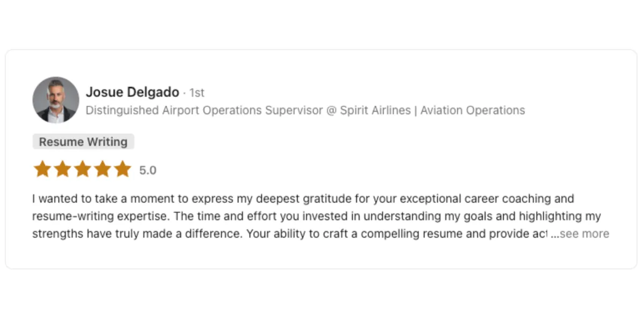Select the 1st degree connection badge
Viewport: 644px width, 322px height.
click(197, 93)
